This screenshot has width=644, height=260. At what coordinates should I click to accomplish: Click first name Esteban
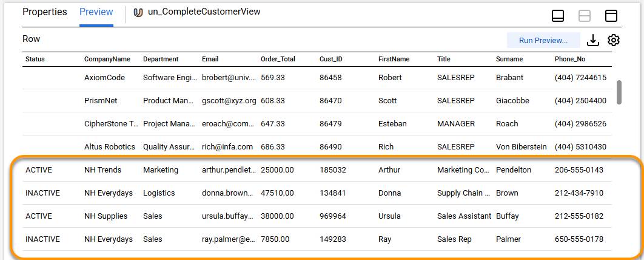(392, 124)
